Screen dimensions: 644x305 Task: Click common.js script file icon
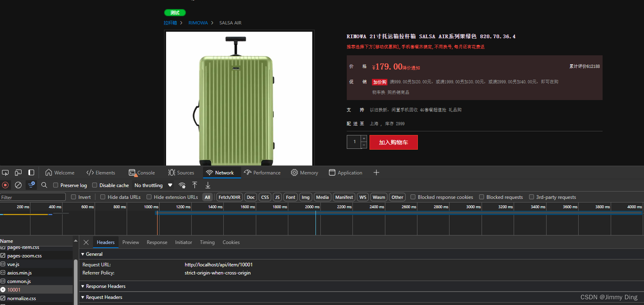[3, 281]
